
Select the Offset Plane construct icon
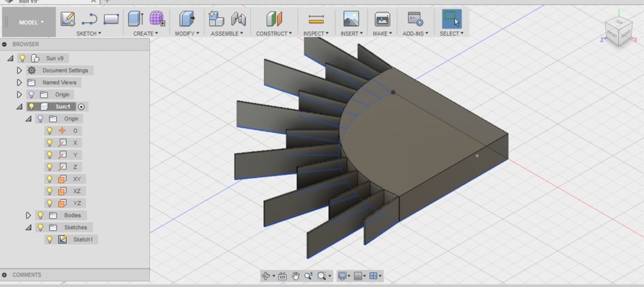click(x=274, y=19)
